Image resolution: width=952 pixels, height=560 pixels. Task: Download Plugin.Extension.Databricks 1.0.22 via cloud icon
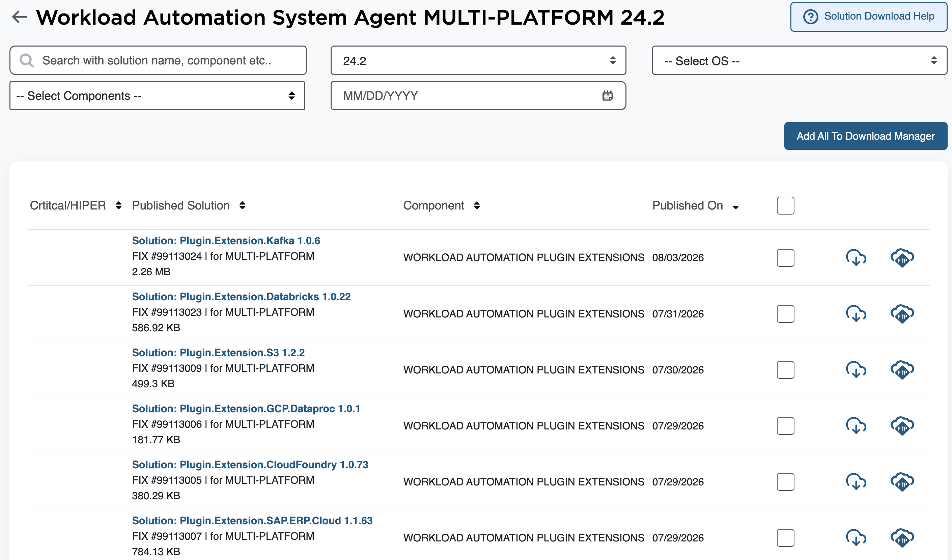point(856,314)
